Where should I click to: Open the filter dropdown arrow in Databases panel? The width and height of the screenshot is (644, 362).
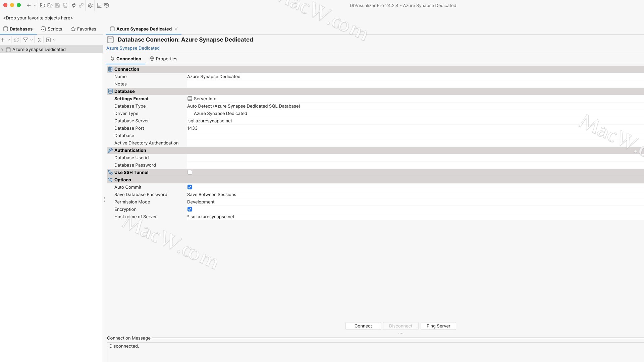pos(32,40)
